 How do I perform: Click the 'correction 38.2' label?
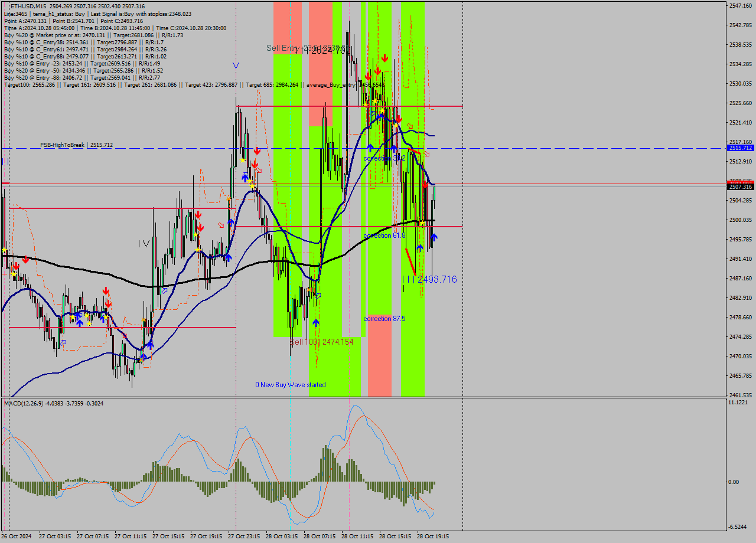click(384, 158)
